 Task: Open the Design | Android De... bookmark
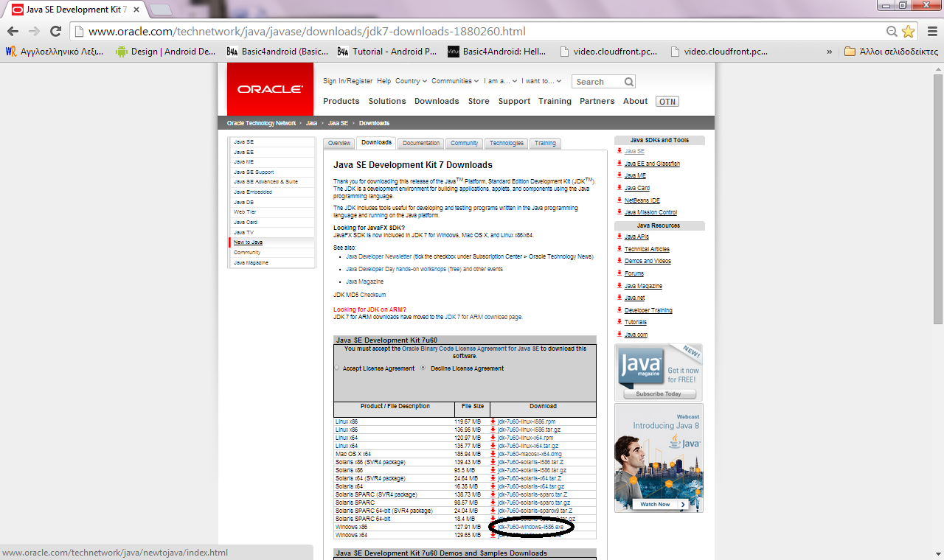[165, 52]
